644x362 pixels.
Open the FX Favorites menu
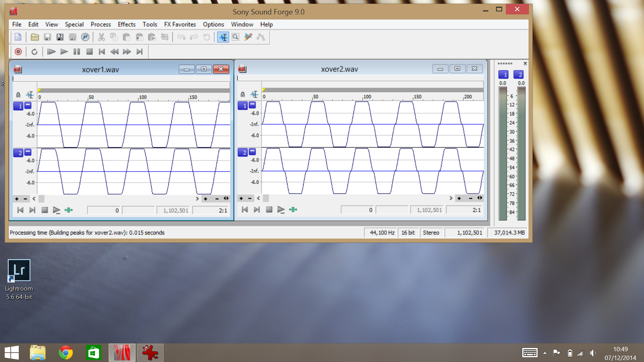pos(180,24)
